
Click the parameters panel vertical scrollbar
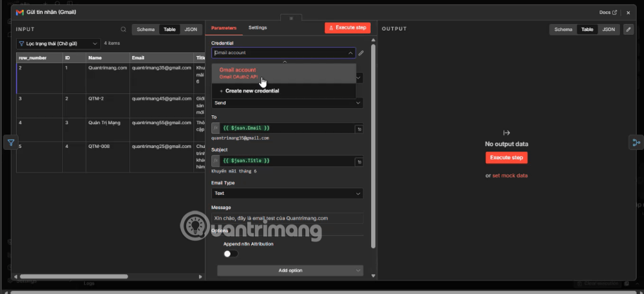[373, 145]
